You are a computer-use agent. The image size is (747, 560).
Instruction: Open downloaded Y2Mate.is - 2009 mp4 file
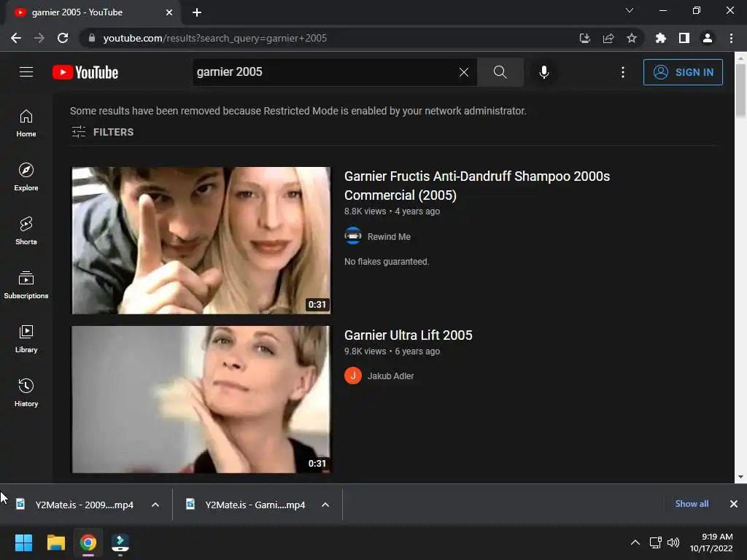click(x=75, y=505)
